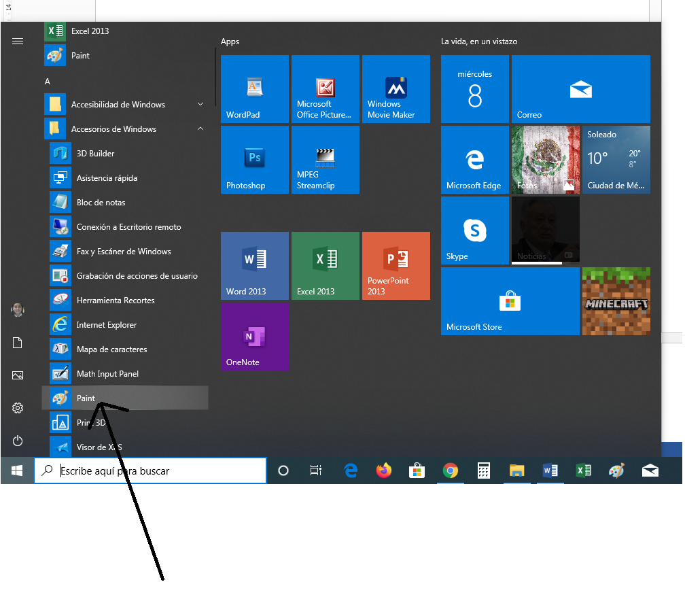Image resolution: width=685 pixels, height=616 pixels.
Task: Open Mail from the taskbar
Action: pyautogui.click(x=650, y=471)
